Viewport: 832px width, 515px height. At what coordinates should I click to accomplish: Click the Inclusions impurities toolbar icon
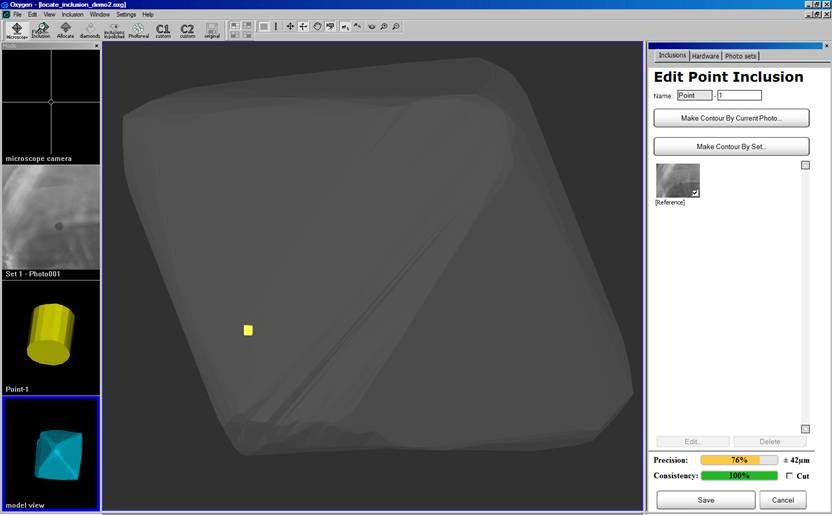114,30
